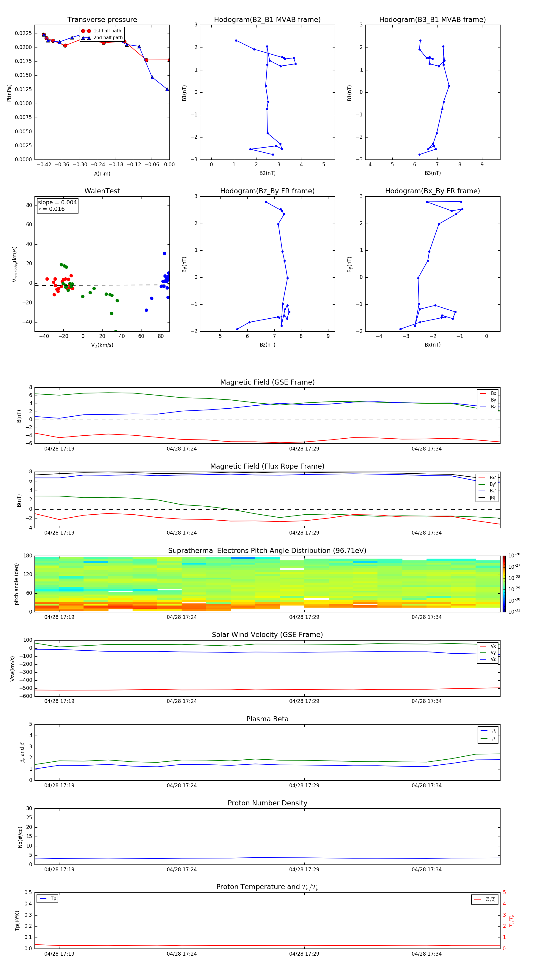Select the By' legend entry in Flux Rope plot
Screen dimensions: 535x980
487,485
